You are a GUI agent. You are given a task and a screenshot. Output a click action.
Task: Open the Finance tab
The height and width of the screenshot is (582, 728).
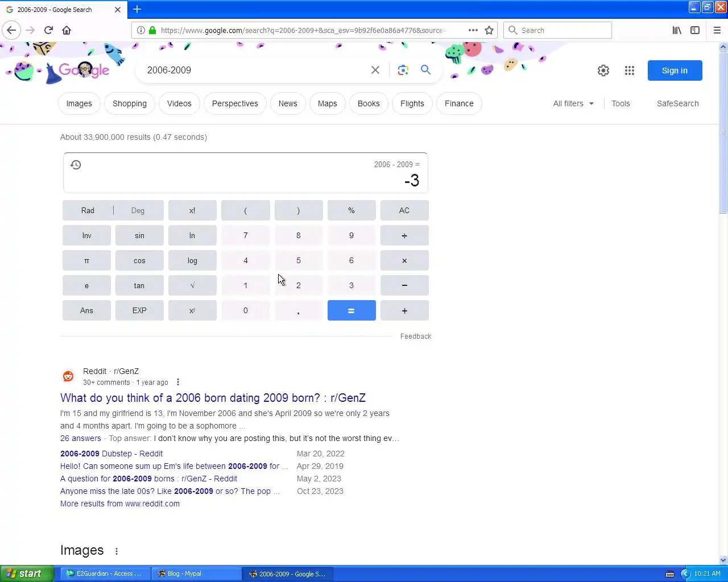[459, 103]
